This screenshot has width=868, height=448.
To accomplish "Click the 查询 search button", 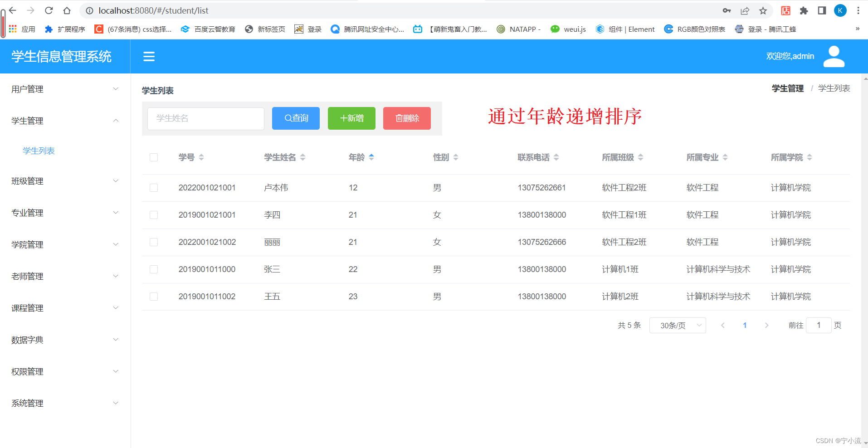I will coord(296,118).
